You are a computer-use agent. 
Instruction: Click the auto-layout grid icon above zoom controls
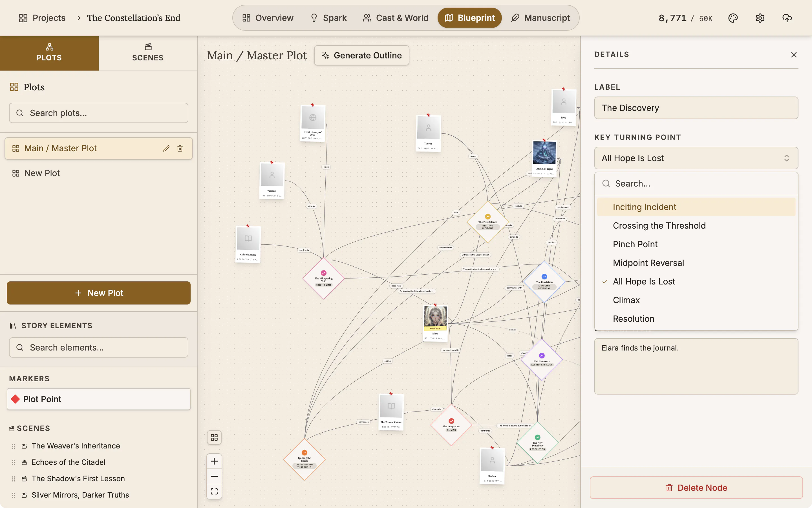coord(214,437)
